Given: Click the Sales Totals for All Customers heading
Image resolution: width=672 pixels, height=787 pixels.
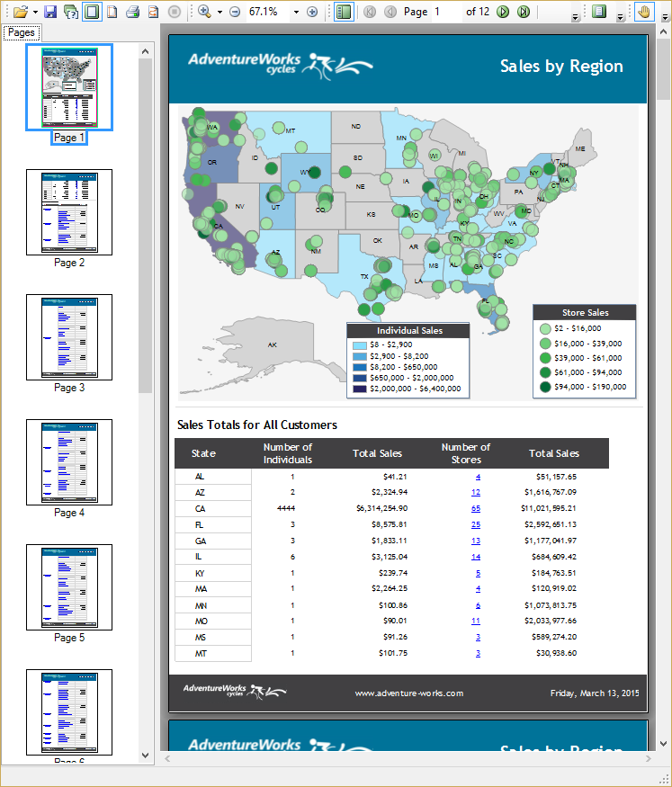Looking at the screenshot, I should click(x=257, y=425).
